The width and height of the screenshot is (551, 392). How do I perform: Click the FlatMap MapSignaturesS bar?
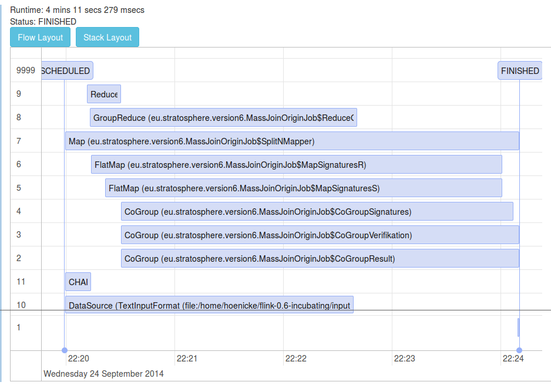pyautogui.click(x=304, y=188)
